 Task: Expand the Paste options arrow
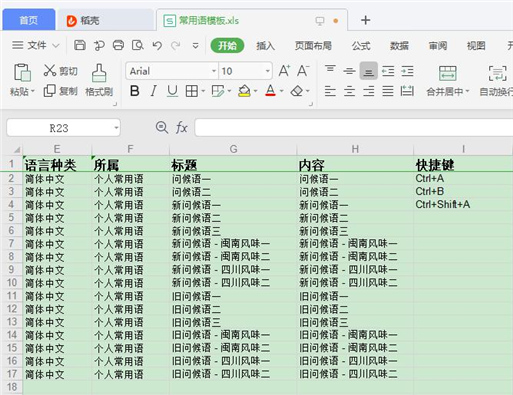click(x=33, y=91)
